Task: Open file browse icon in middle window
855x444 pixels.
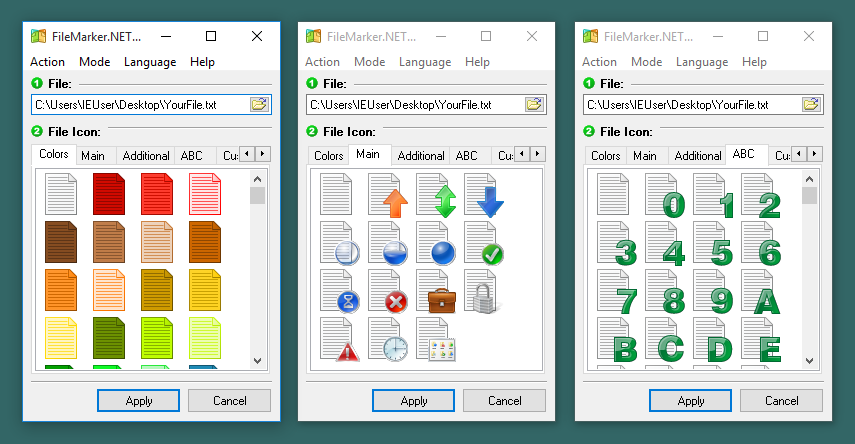Action: 534,104
